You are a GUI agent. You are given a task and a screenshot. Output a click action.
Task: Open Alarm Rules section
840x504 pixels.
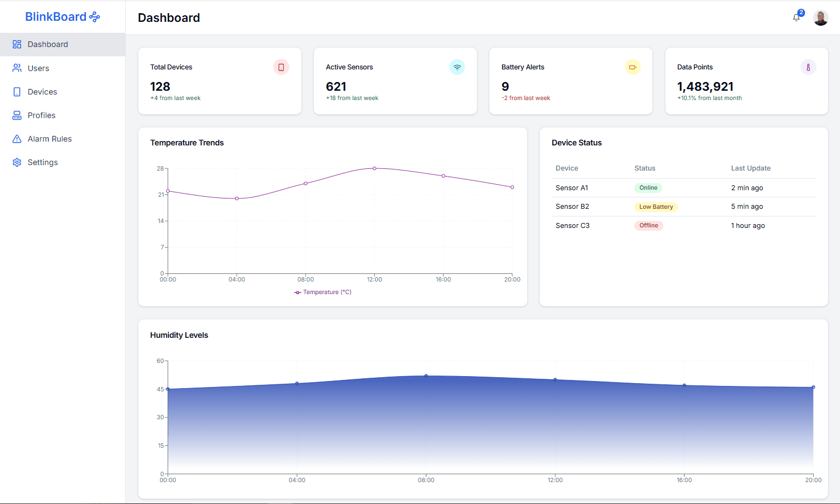[62, 139]
